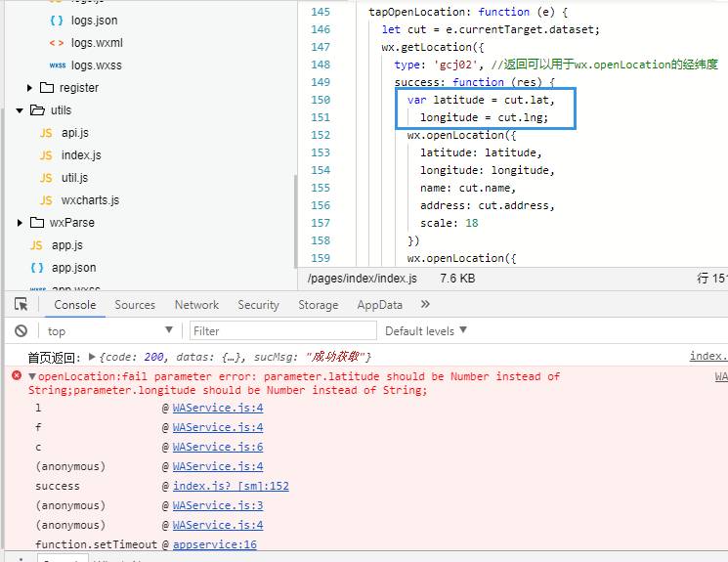Activate the inspect element picker
Image resolution: width=728 pixels, height=562 pixels.
tap(21, 304)
